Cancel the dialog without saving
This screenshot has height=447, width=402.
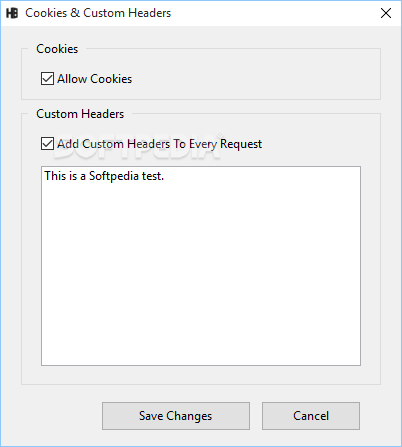tap(311, 416)
